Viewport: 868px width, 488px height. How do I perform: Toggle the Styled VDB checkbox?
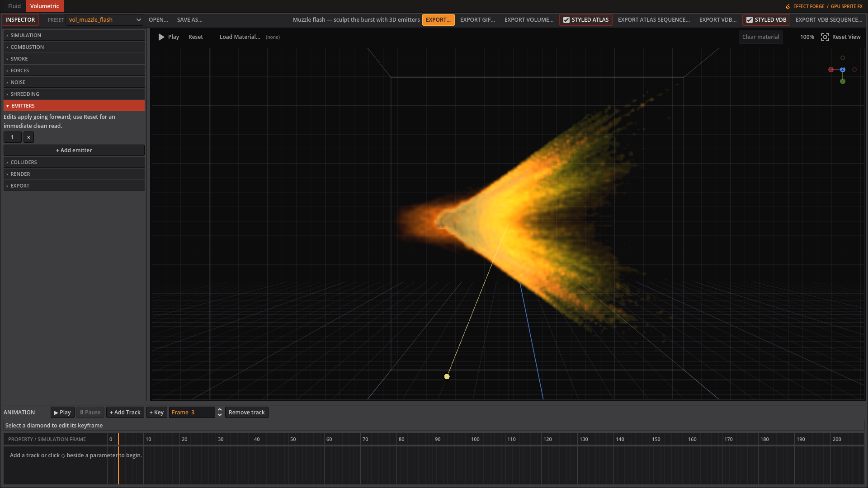coord(750,20)
